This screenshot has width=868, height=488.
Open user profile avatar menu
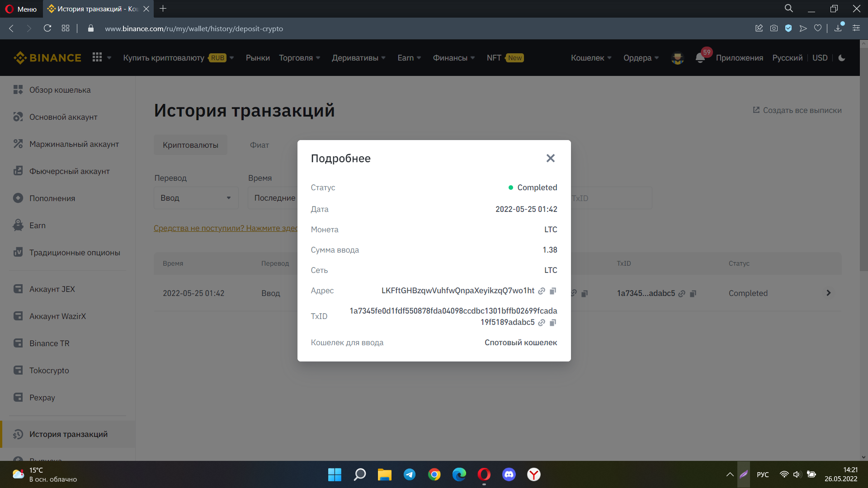coord(677,58)
